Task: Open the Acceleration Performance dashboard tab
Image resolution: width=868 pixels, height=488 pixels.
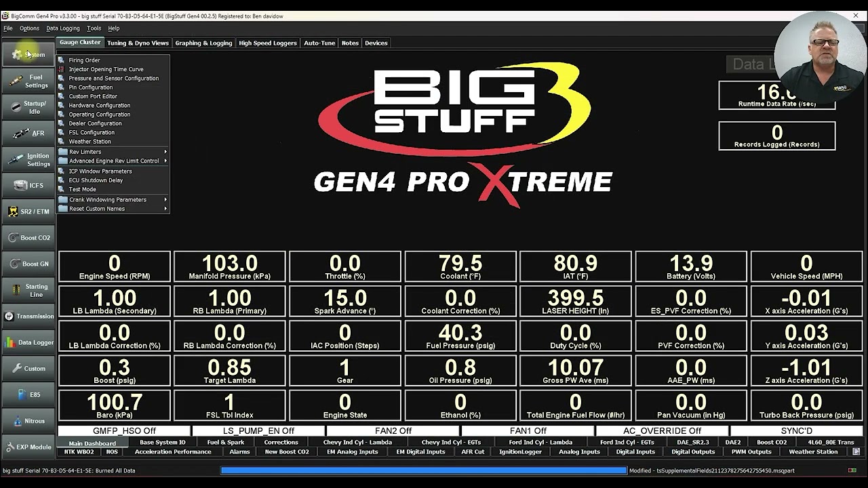Action: 173,452
